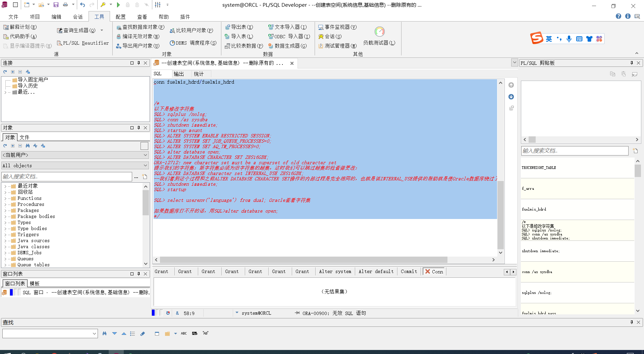Click the Save disk icon in the title toolbar
This screenshot has width=644, height=354.
click(x=56, y=5)
